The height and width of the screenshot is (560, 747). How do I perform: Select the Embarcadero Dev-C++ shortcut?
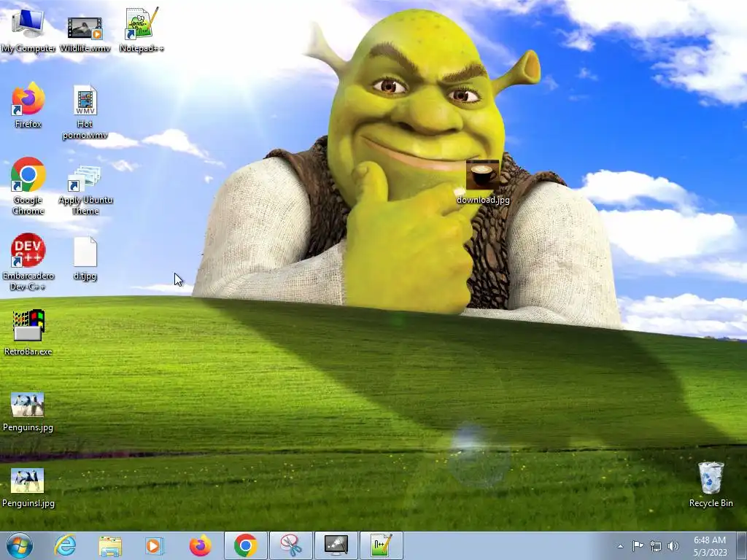(x=28, y=262)
